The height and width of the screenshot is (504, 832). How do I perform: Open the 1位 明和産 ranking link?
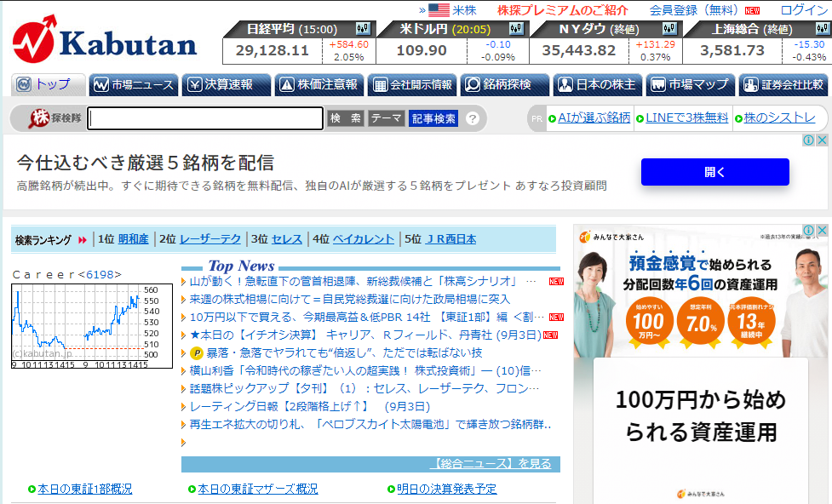133,239
